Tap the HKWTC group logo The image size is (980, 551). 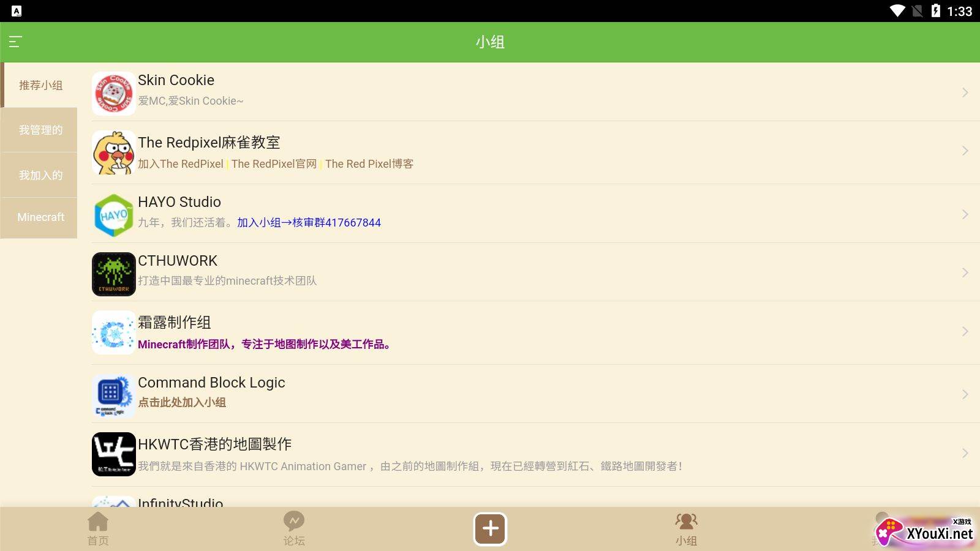pos(113,454)
